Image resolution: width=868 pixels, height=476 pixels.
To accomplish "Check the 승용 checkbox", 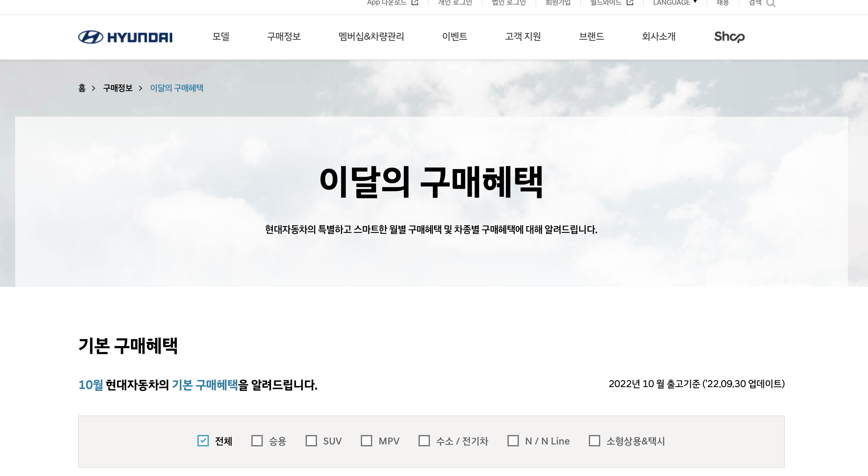I will (x=257, y=441).
